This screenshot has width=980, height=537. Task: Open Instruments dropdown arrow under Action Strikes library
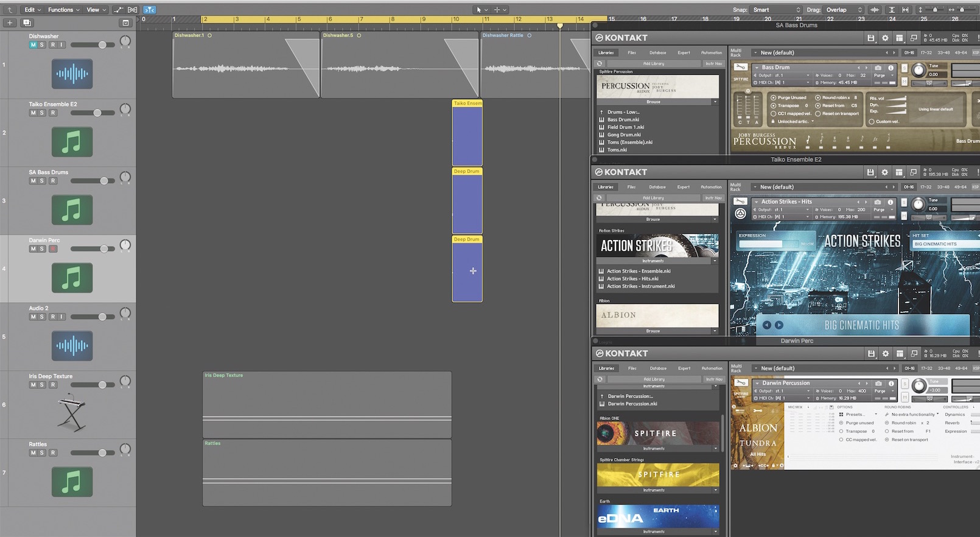[x=715, y=261]
